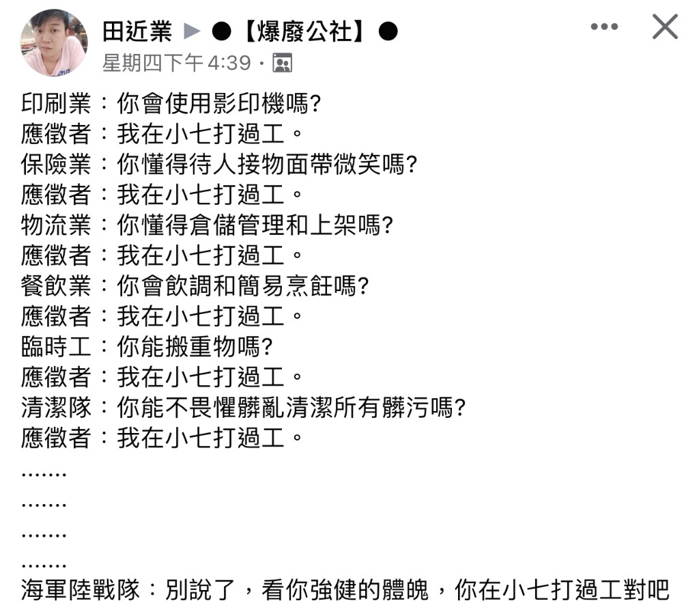Viewport: 699px width, 616px height.
Task: Click the 清潔隊 cleaning question line
Action: (243, 407)
